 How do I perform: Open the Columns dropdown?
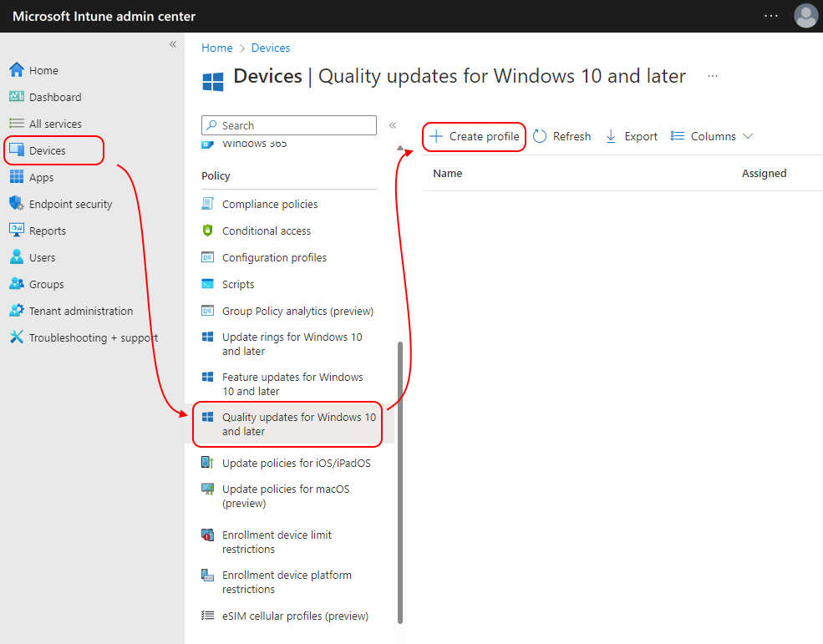712,135
